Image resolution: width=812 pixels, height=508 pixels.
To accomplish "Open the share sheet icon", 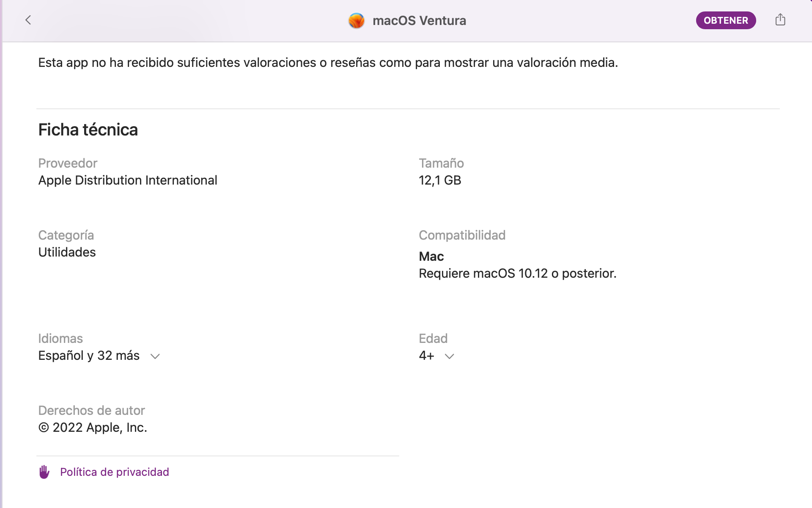I will pos(780,20).
